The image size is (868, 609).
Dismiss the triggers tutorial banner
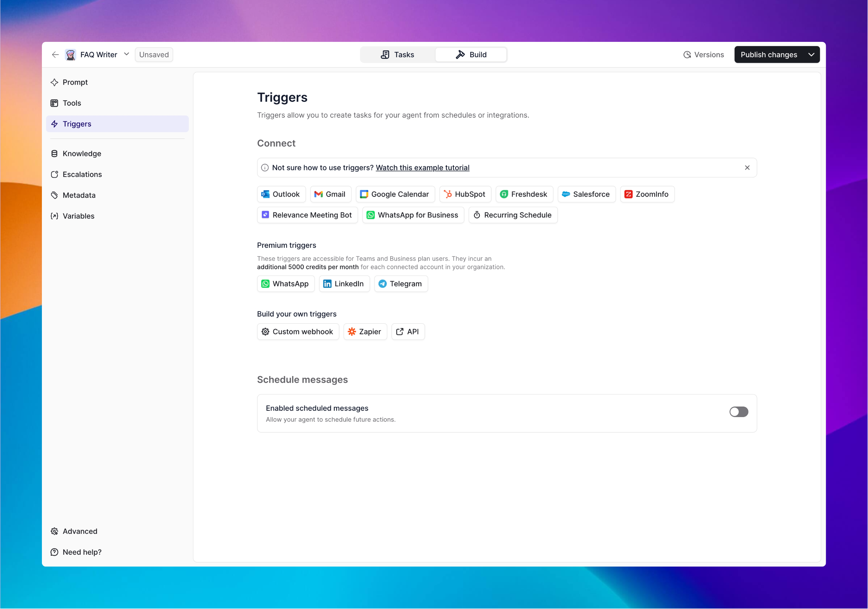747,168
